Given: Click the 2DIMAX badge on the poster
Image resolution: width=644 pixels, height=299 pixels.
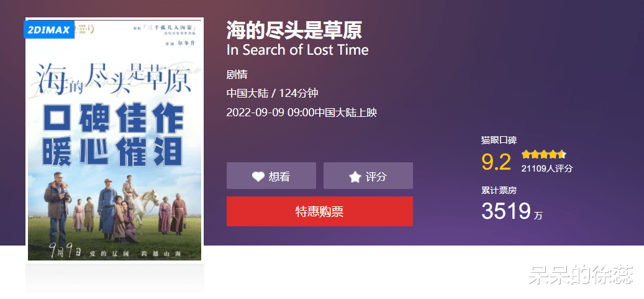Looking at the screenshot, I should (x=50, y=29).
